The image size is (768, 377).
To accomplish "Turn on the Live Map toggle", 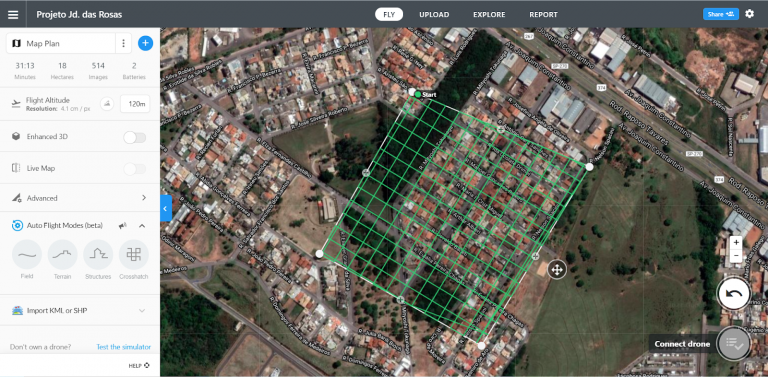I will click(134, 169).
